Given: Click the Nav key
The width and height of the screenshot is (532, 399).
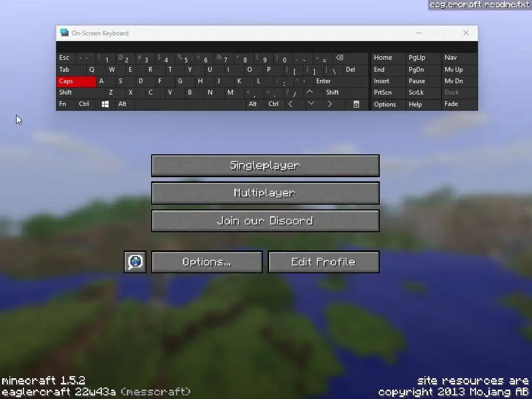Looking at the screenshot, I should click(x=459, y=58).
